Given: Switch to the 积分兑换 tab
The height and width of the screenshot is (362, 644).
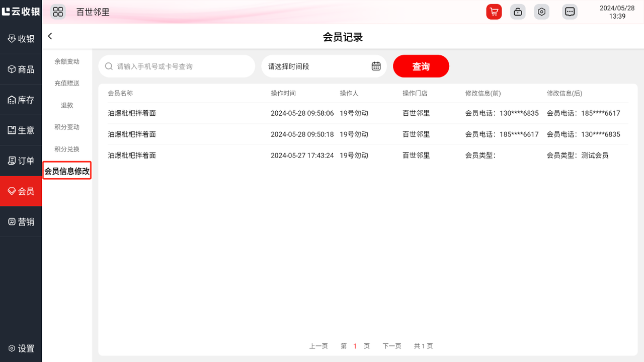Looking at the screenshot, I should [67, 149].
